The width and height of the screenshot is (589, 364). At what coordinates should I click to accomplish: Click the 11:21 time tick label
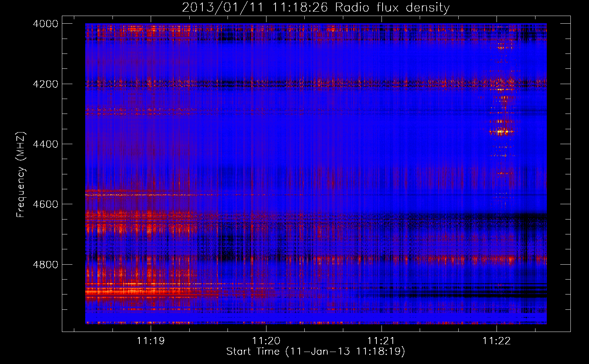click(x=381, y=341)
